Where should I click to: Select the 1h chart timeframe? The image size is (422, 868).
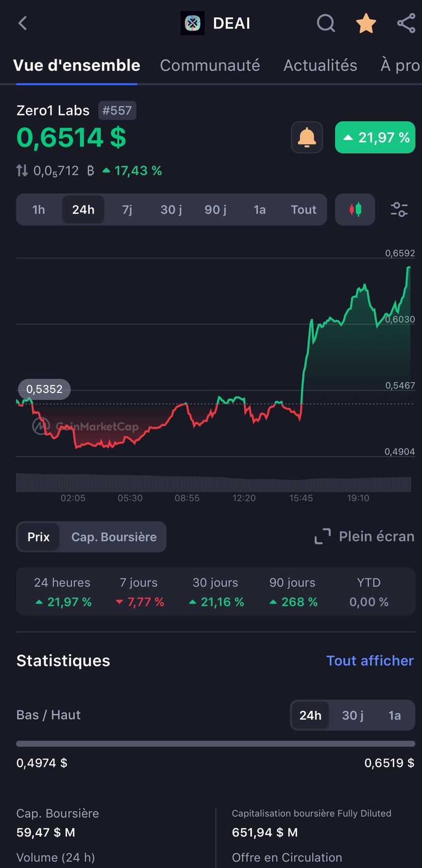point(39,210)
